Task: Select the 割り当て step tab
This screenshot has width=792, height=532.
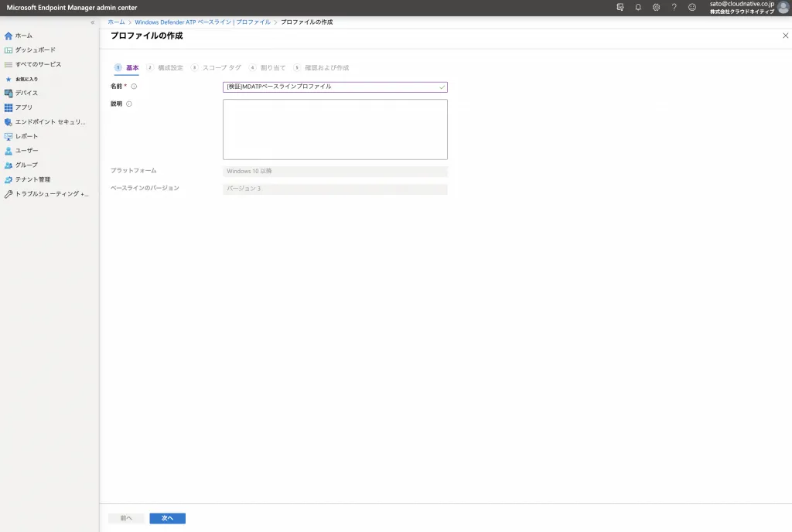Action: click(x=267, y=67)
